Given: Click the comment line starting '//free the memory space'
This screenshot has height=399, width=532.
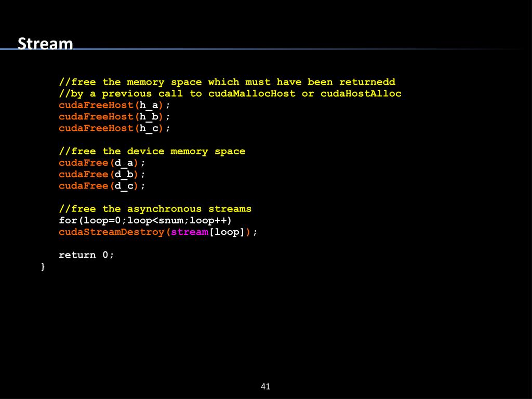Looking at the screenshot, I should click(227, 82).
